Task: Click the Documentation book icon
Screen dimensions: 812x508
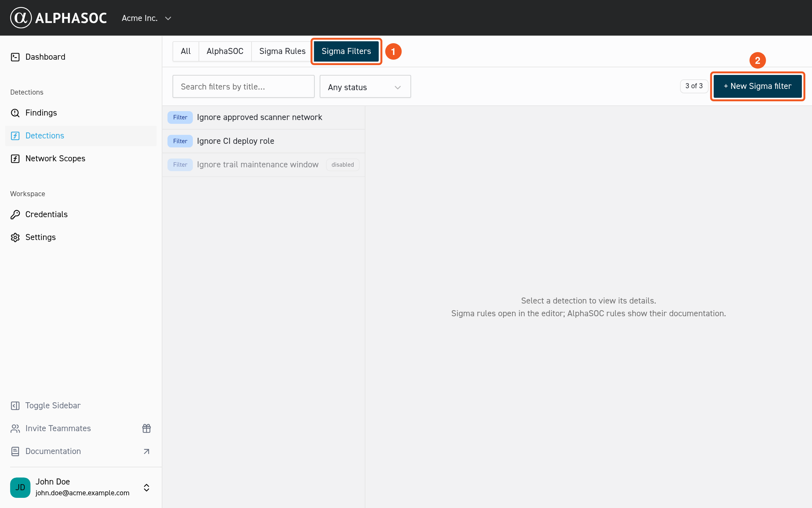Action: click(15, 451)
